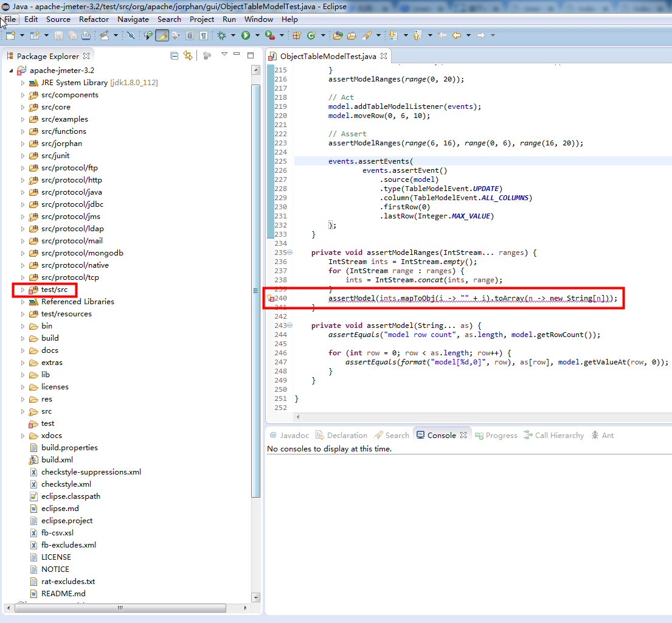
Task: Expand the test/src source folder
Action: pos(23,290)
